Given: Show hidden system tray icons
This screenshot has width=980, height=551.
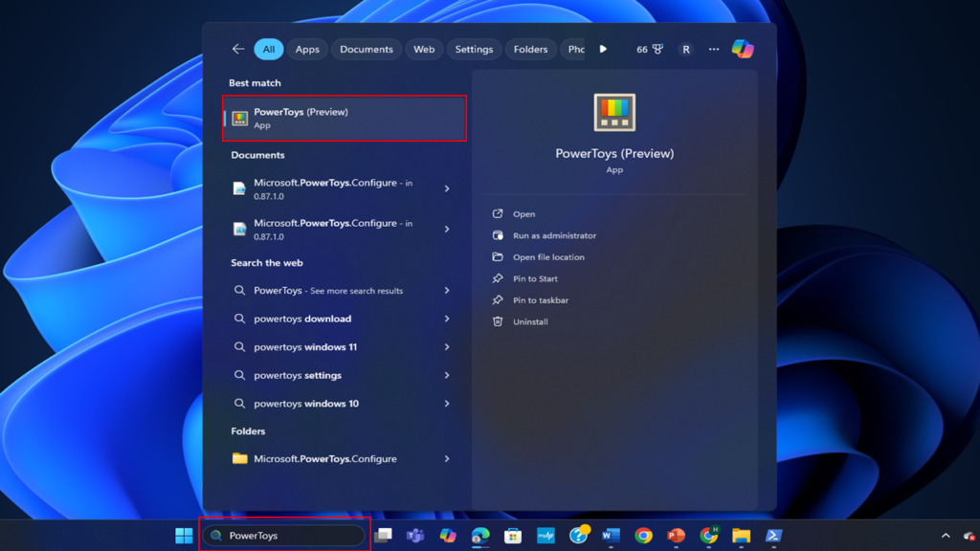Looking at the screenshot, I should [946, 536].
